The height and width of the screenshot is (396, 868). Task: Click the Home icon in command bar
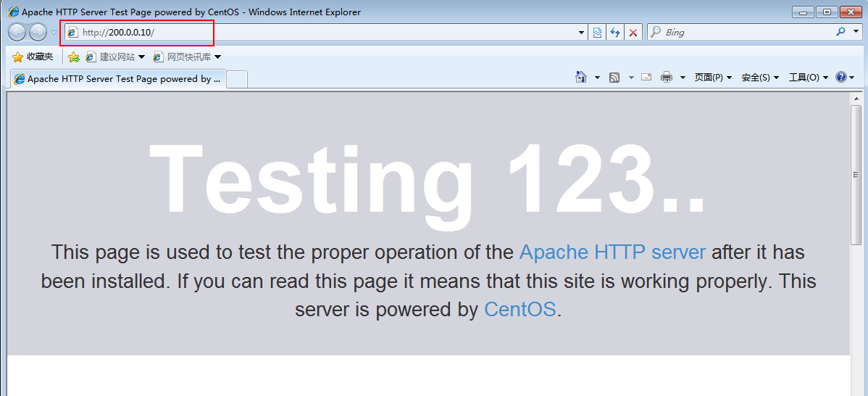[580, 77]
